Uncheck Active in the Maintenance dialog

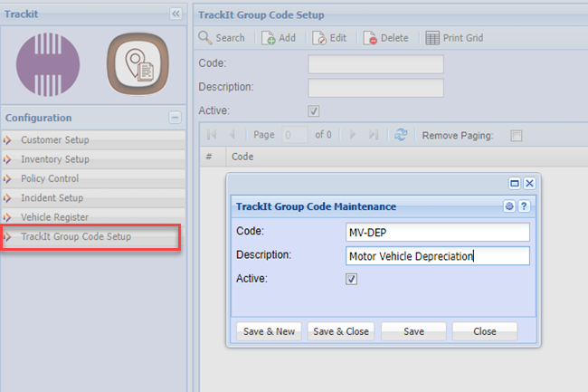click(x=352, y=280)
